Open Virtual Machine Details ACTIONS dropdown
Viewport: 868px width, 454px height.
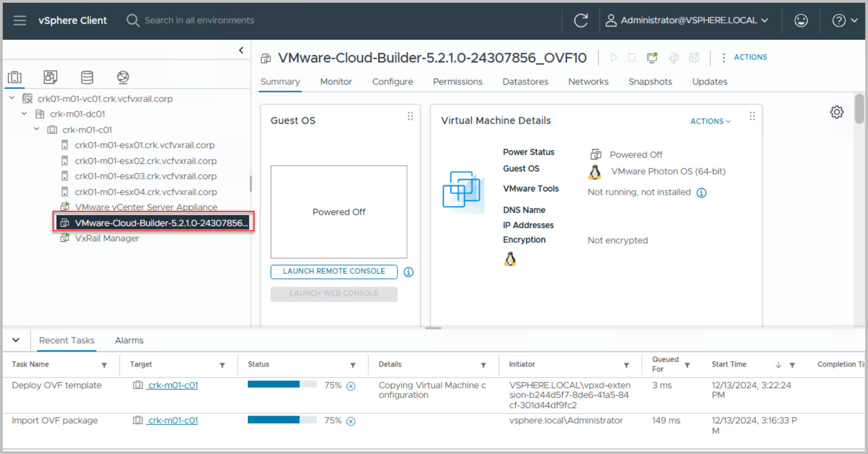[x=710, y=121]
